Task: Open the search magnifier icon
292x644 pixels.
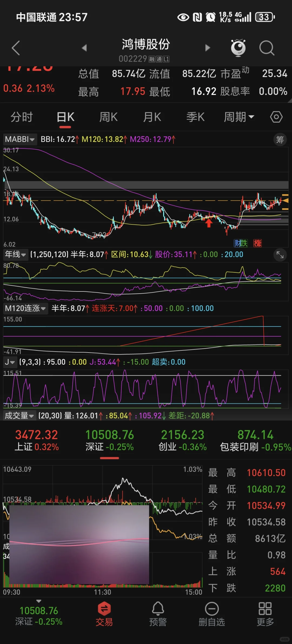Action: click(x=267, y=48)
